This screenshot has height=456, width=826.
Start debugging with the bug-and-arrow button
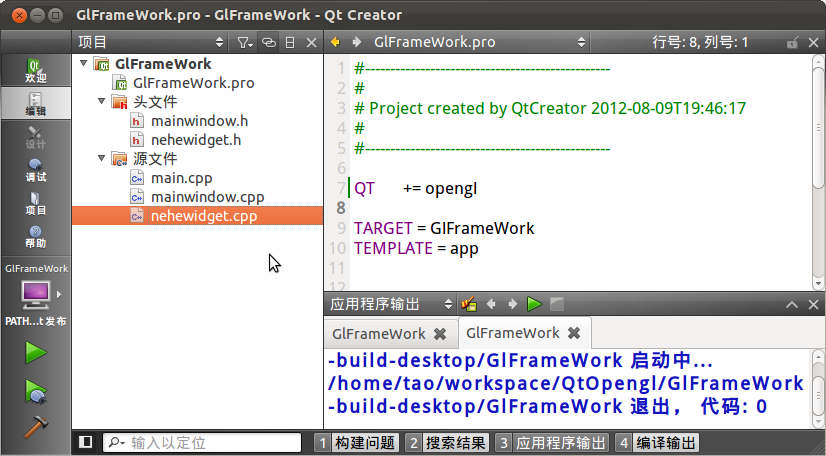click(35, 392)
